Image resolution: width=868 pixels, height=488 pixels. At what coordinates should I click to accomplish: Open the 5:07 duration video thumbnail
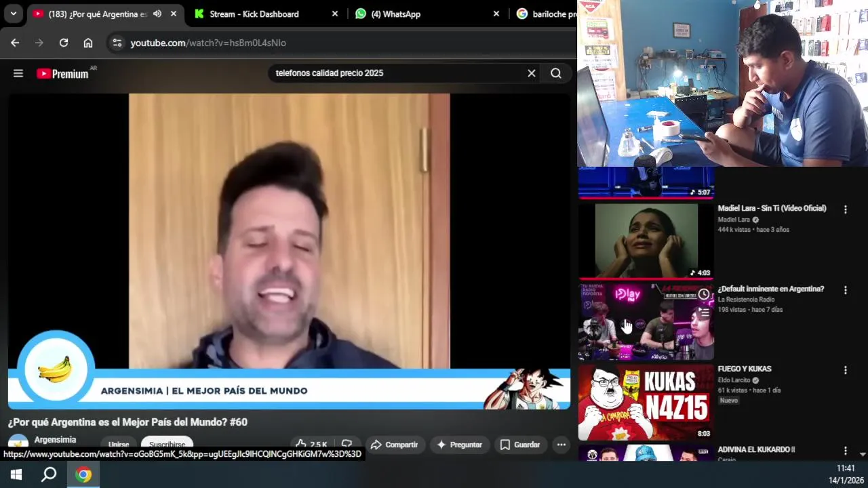[646, 183]
